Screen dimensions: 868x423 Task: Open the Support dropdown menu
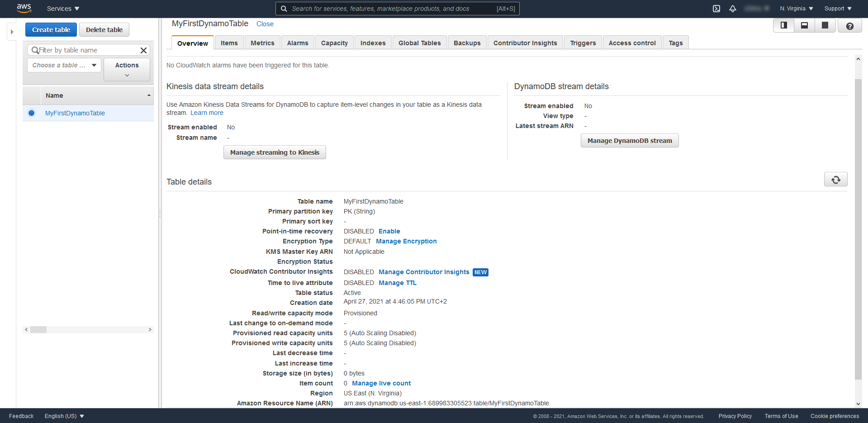tap(838, 9)
